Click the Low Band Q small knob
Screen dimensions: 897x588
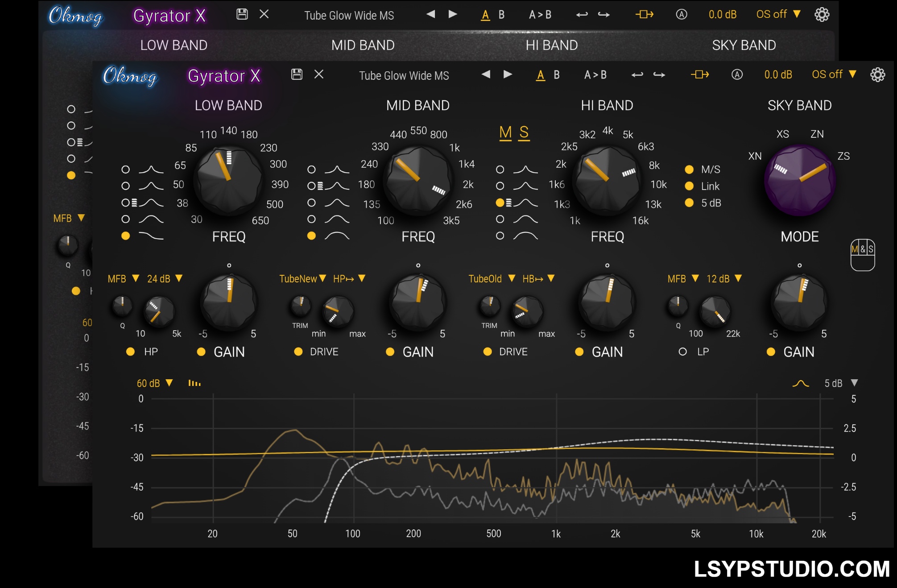tap(122, 306)
